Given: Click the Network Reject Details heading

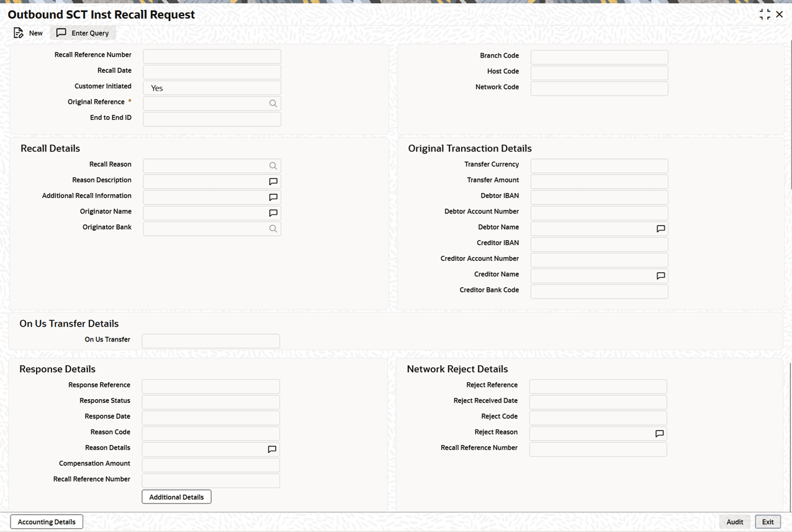Looking at the screenshot, I should coord(457,369).
